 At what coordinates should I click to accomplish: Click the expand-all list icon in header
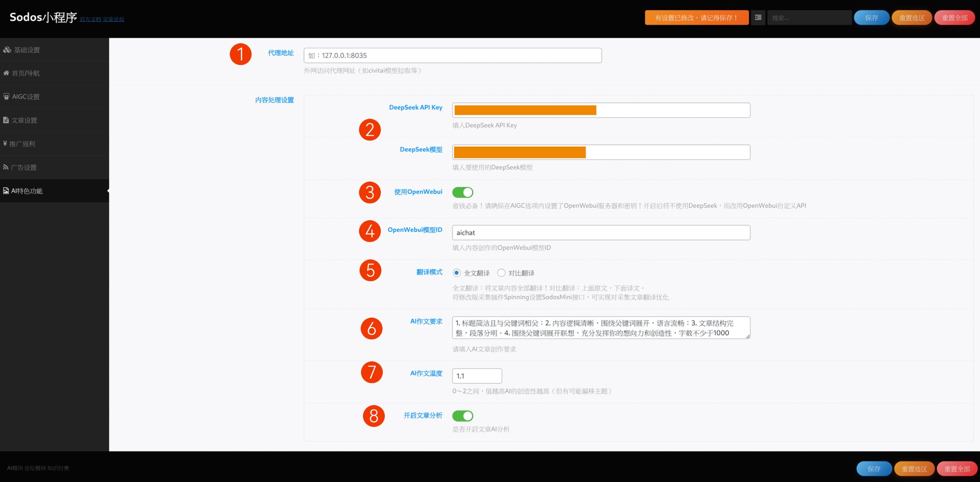[x=758, y=18]
